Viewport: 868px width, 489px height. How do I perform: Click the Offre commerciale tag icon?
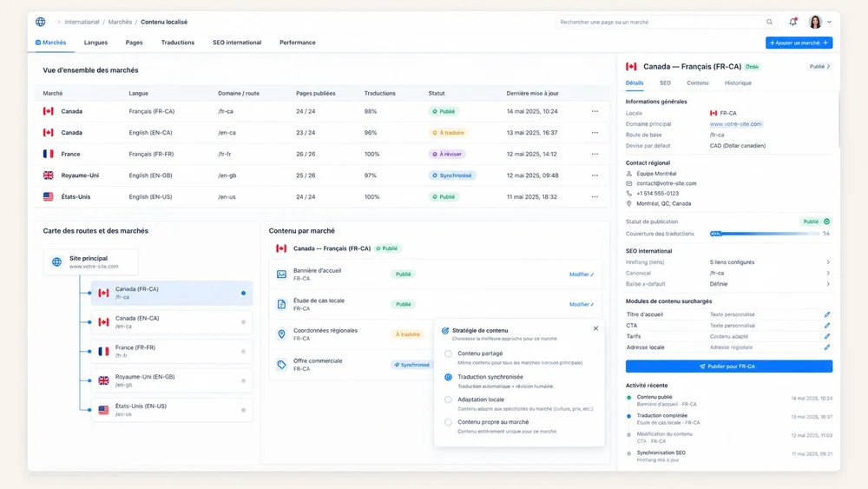pyautogui.click(x=281, y=365)
